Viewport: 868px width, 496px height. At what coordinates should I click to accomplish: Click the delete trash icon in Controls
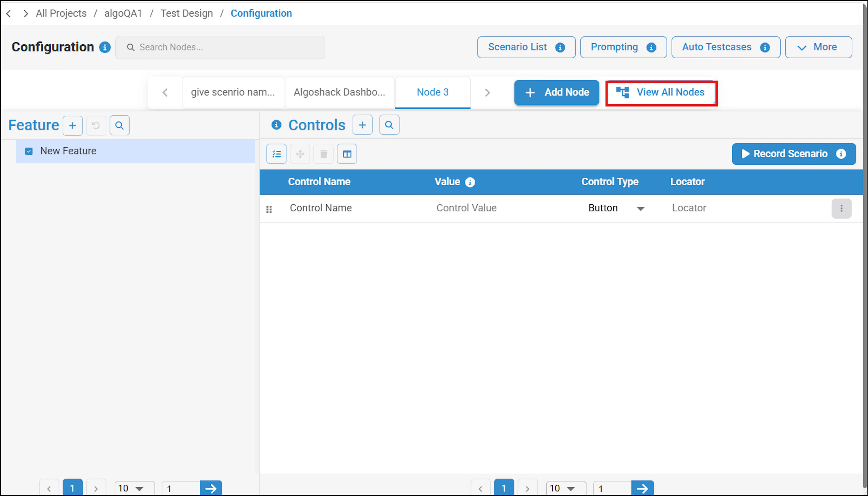[x=323, y=154]
